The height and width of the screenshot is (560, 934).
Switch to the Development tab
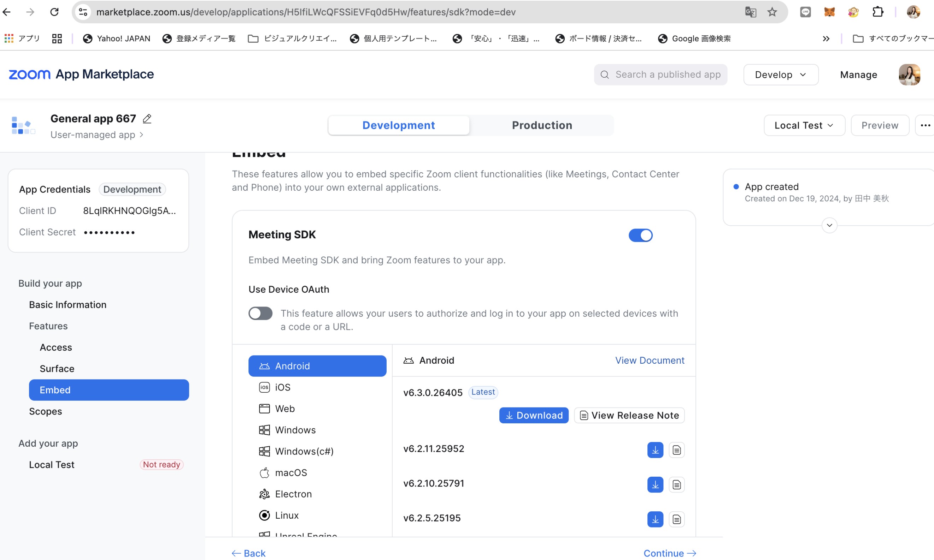click(x=399, y=125)
